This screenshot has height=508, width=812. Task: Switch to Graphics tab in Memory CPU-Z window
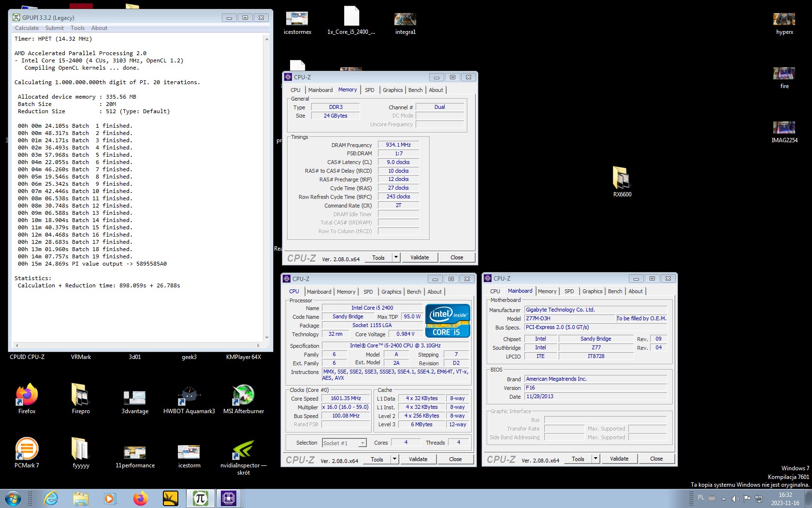tap(393, 90)
